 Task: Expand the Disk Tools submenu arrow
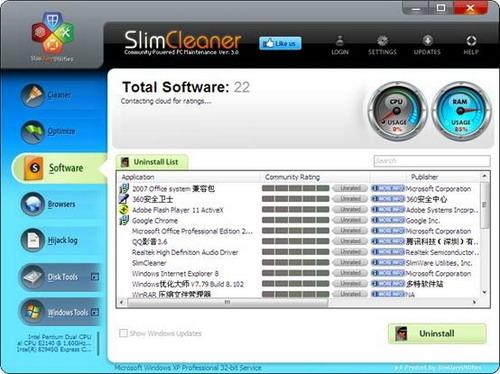95,276
